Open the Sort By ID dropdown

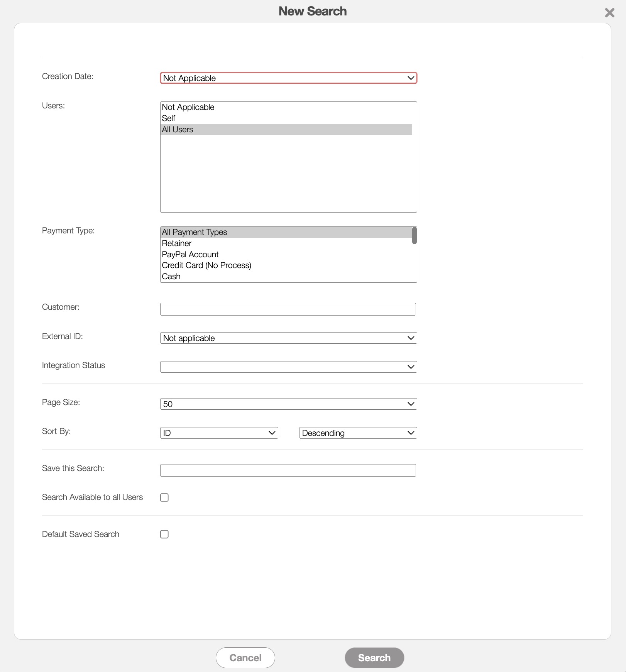[x=219, y=433]
